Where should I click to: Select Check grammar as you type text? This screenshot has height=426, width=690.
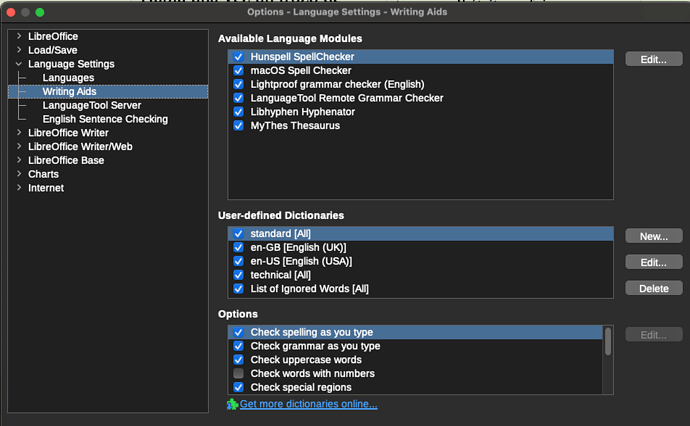pos(316,346)
